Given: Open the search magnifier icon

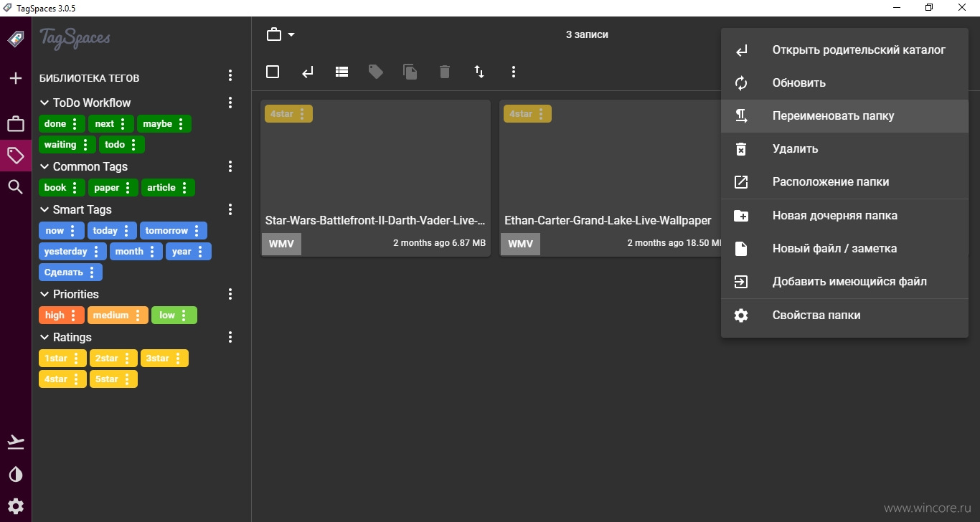Looking at the screenshot, I should click(16, 187).
